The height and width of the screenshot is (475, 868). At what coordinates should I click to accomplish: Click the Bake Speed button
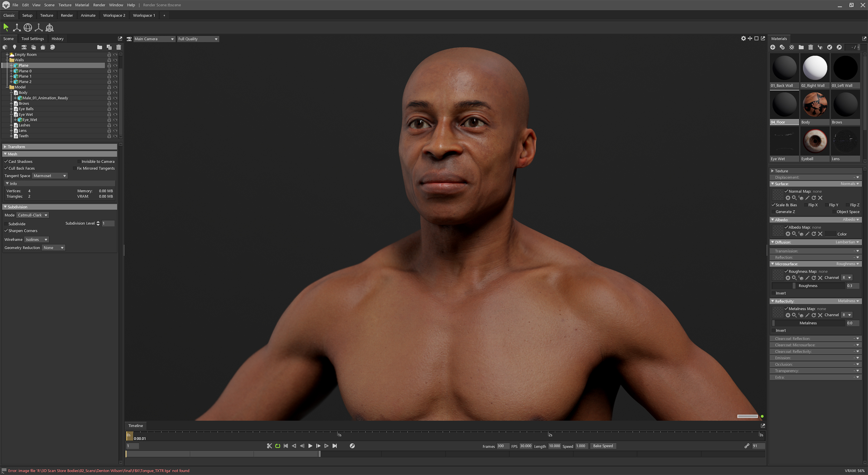[x=603, y=446]
